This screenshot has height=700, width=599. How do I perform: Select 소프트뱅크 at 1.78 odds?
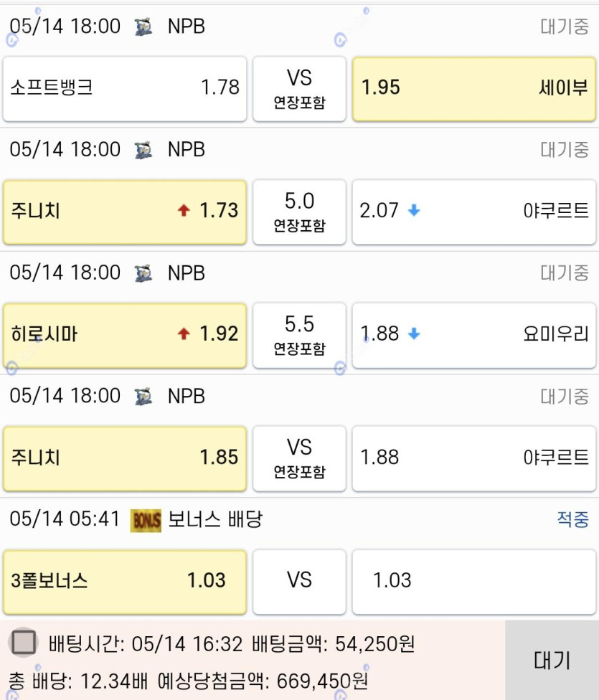(x=125, y=88)
